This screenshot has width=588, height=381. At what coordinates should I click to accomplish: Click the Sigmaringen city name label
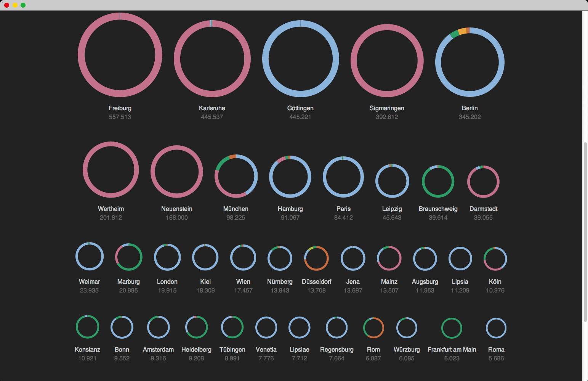pyautogui.click(x=387, y=108)
